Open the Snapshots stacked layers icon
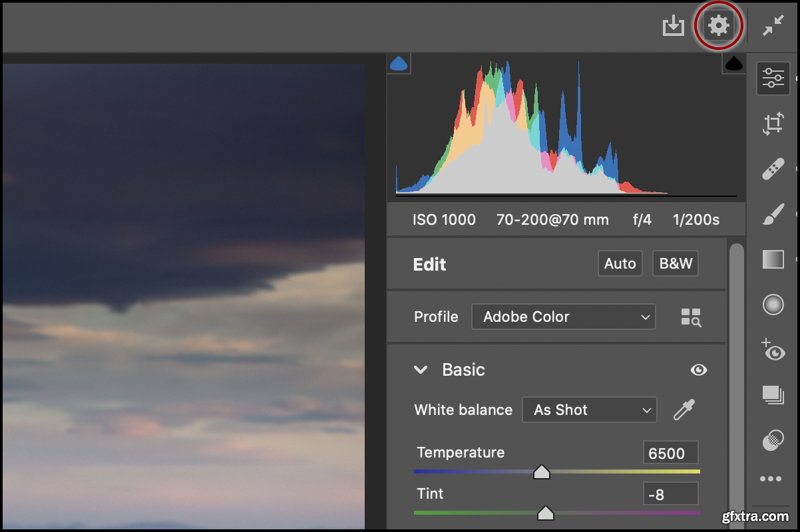800x532 pixels. tap(773, 395)
